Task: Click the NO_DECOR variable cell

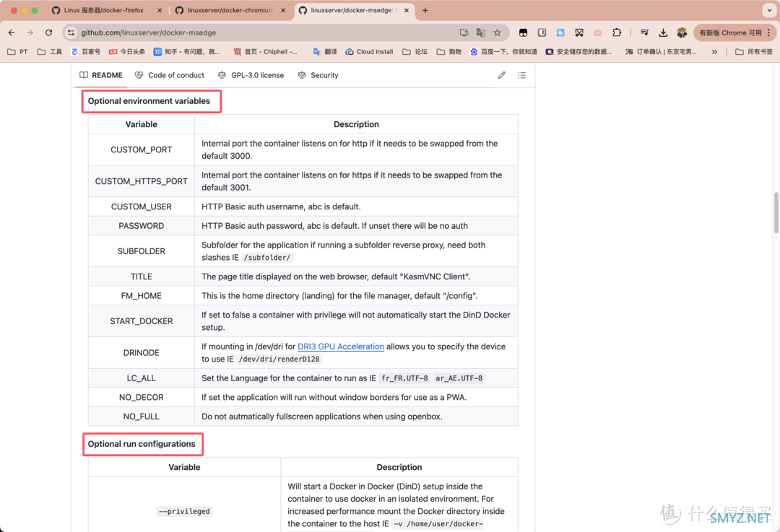Action: click(x=142, y=397)
